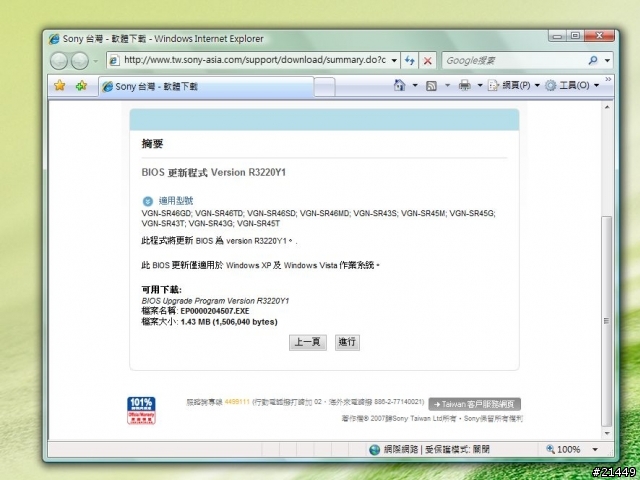Click the 網際網路 security zone globe icon
The width and height of the screenshot is (640, 480).
(374, 450)
